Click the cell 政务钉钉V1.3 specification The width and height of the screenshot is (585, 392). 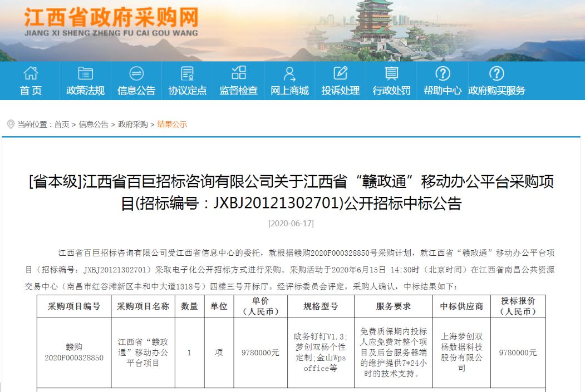[x=321, y=353]
